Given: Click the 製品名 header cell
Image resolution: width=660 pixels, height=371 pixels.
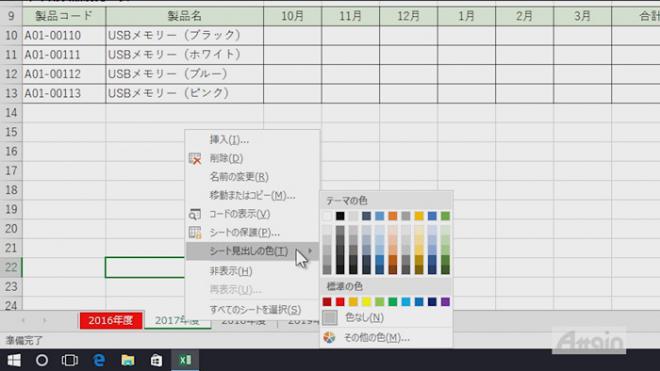Looking at the screenshot, I should click(185, 16).
